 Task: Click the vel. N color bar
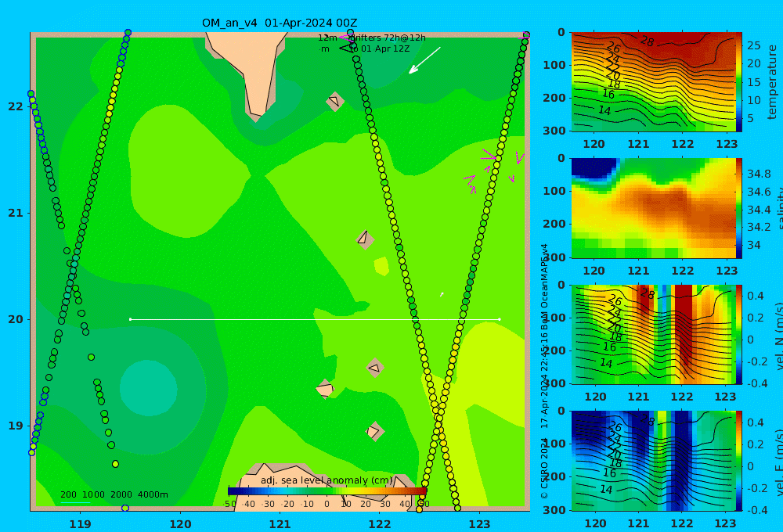739,334
